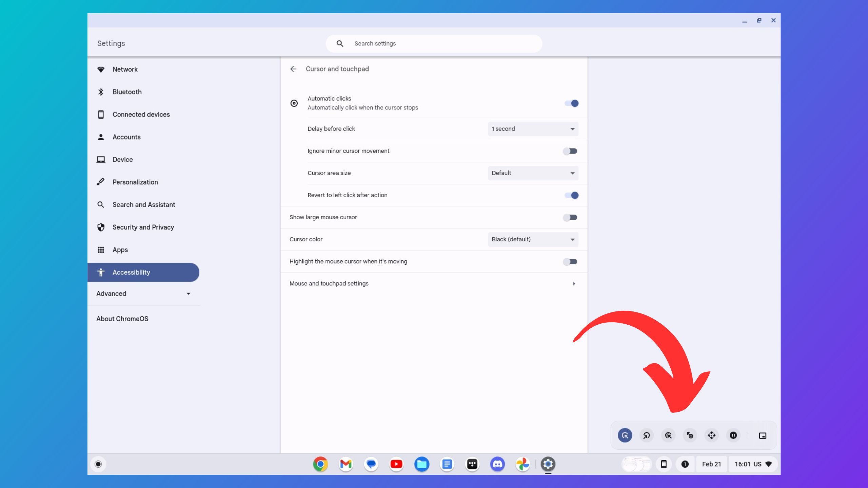Open Cursor color dropdown menu
868x488 pixels.
click(x=532, y=239)
